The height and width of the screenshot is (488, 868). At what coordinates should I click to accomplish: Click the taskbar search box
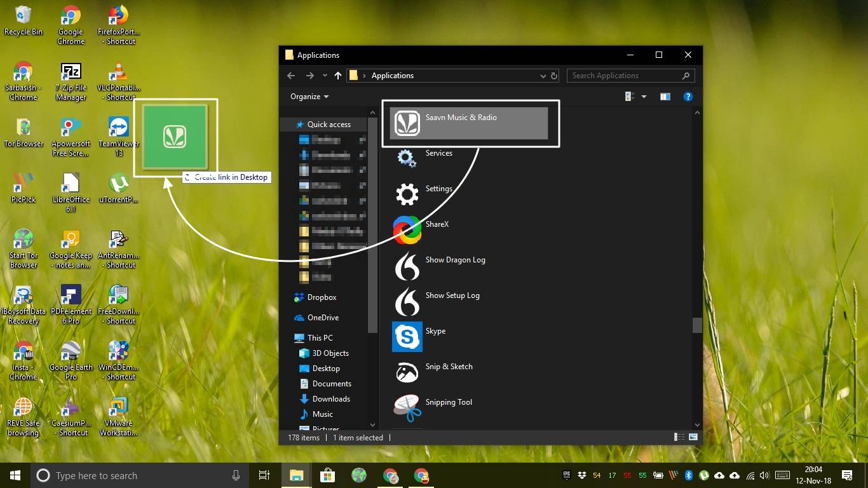click(139, 475)
